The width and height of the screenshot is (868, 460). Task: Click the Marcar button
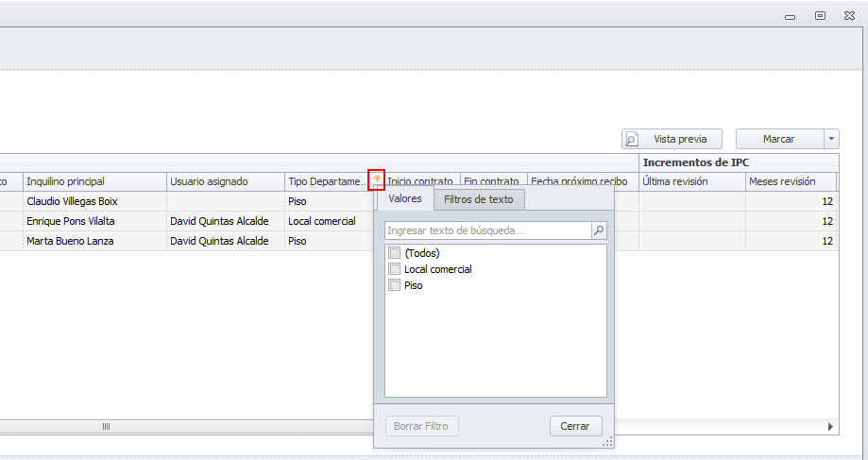coord(778,139)
